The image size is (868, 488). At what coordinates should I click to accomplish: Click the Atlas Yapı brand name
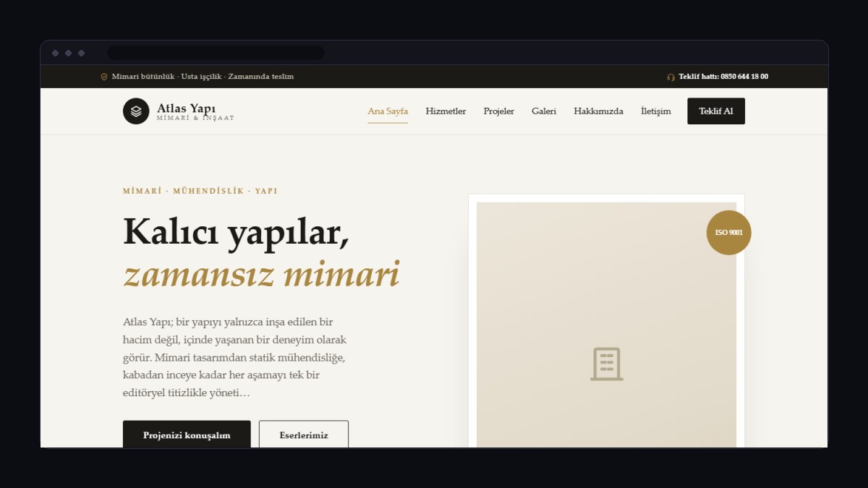[x=186, y=108]
